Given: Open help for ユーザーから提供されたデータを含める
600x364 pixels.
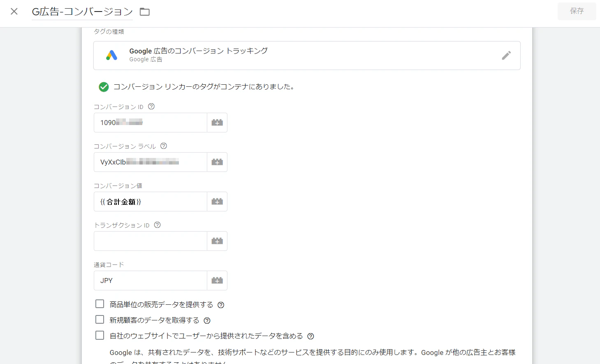Looking at the screenshot, I should tap(311, 336).
